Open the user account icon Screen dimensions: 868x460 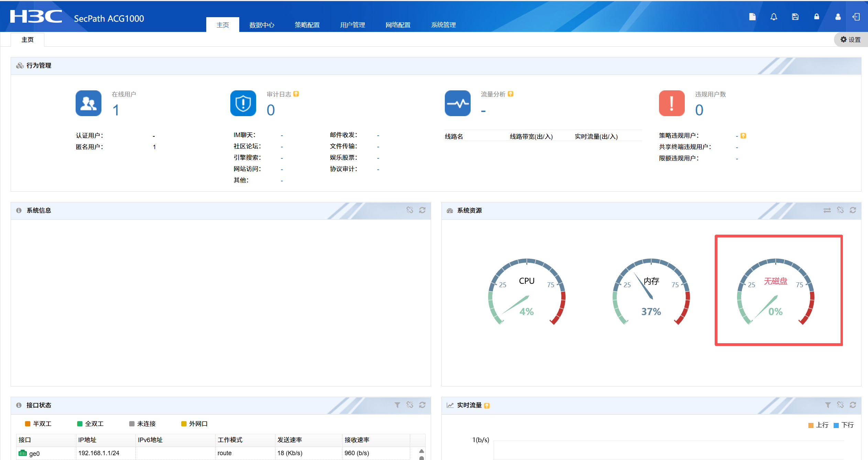[x=838, y=17]
